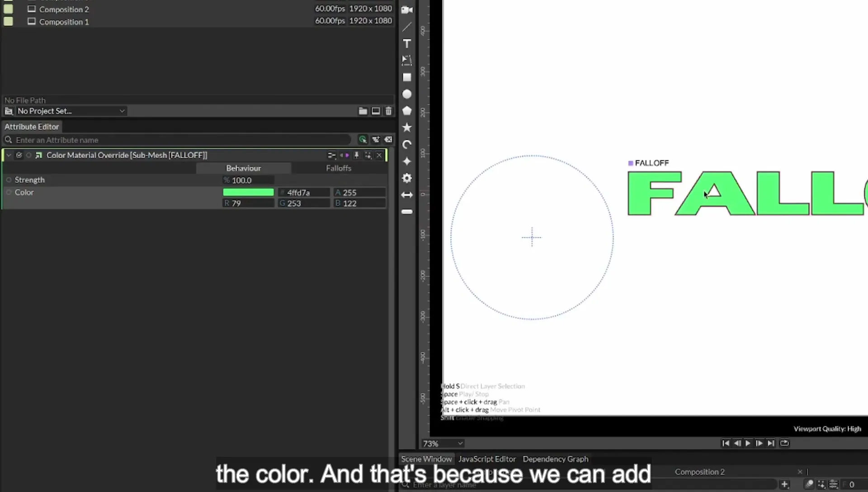Click the folder icon in assets panel
Viewport: 868px width, 492px height.
coord(363,111)
